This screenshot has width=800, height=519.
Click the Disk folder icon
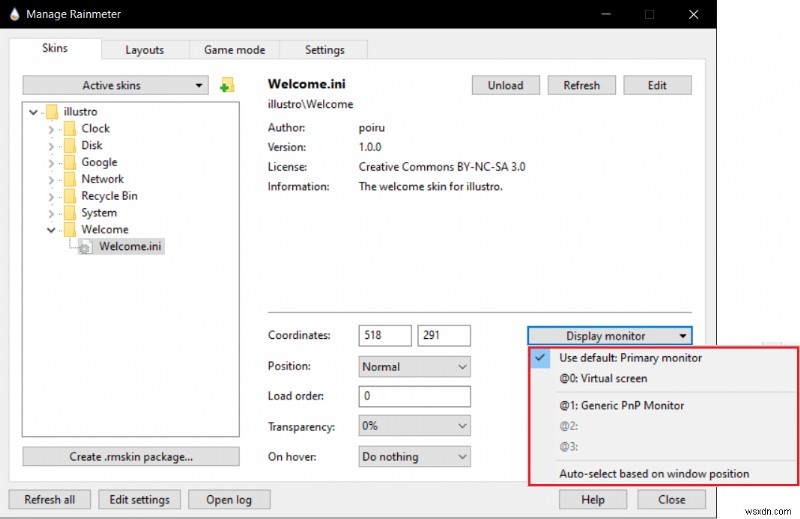click(x=70, y=145)
